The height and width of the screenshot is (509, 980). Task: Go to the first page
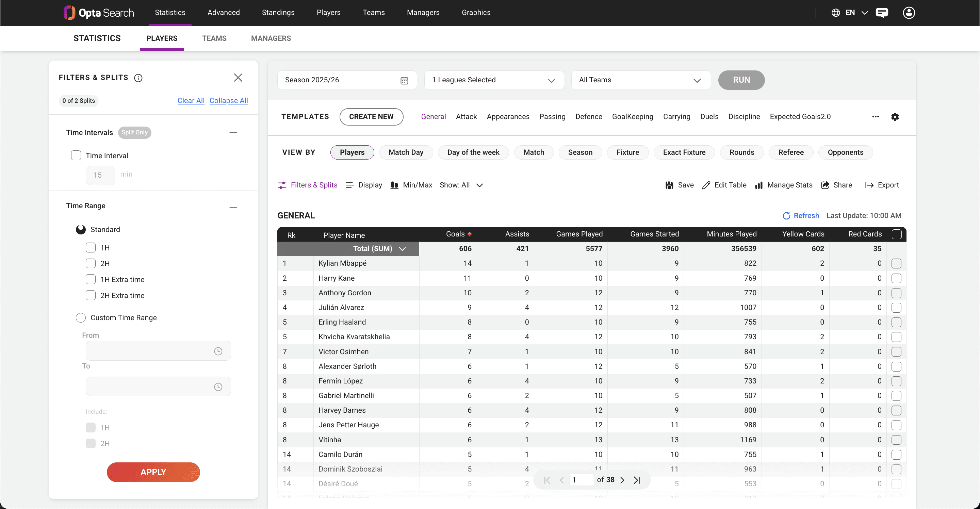pos(547,480)
